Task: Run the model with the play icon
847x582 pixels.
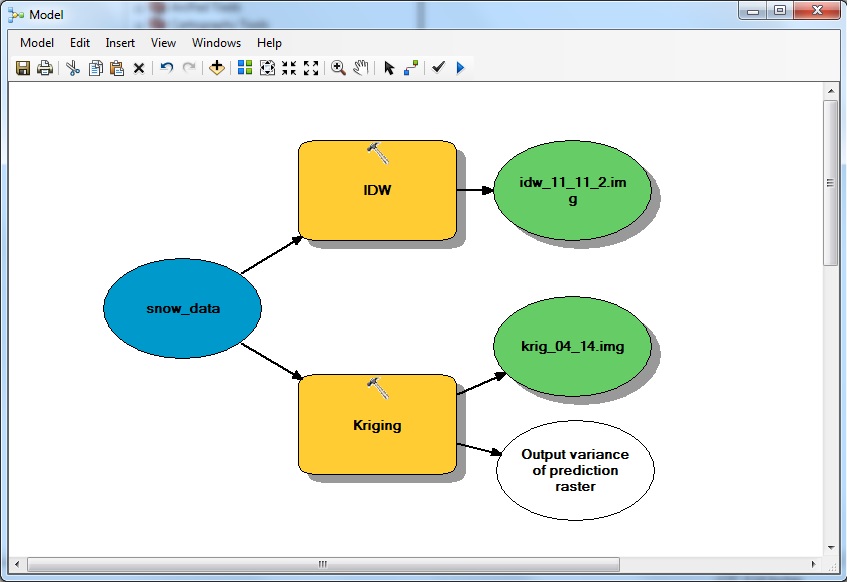Action: coord(461,68)
